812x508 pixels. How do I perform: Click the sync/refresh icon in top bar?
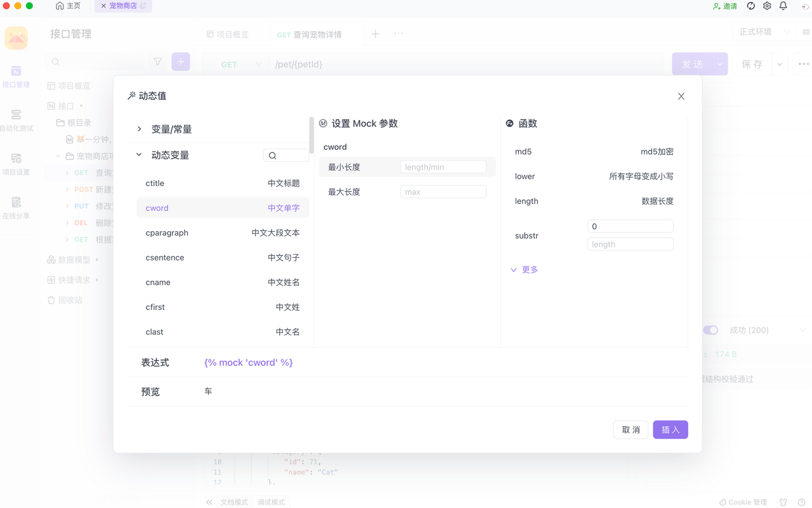750,6
